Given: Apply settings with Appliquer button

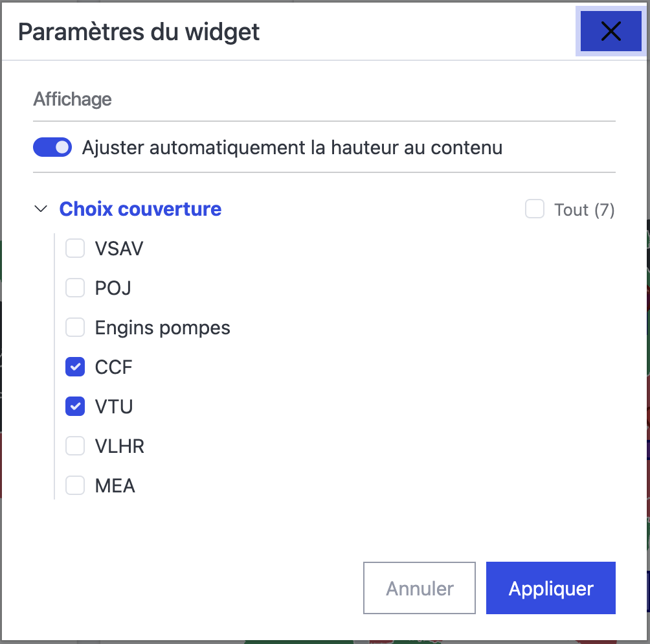Looking at the screenshot, I should [x=551, y=588].
